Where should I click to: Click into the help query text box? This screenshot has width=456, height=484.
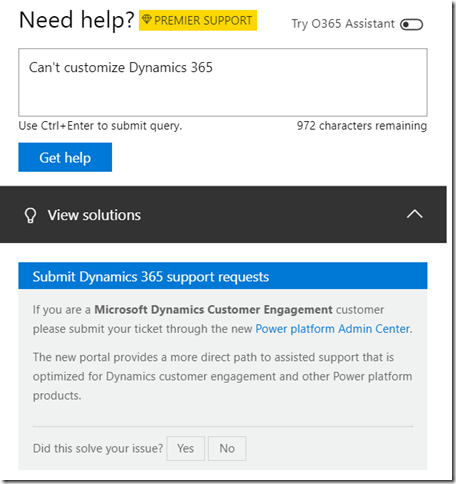click(x=223, y=82)
